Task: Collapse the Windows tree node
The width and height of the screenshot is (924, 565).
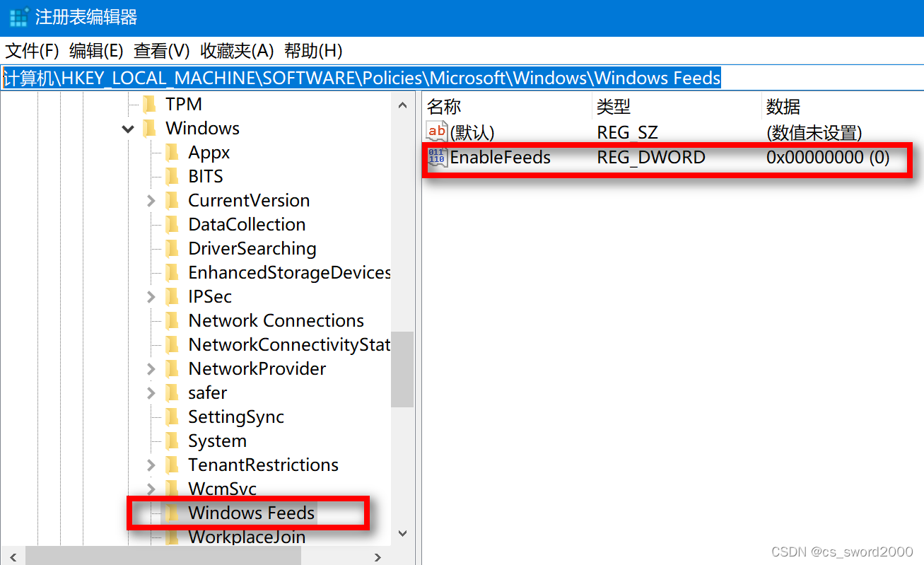Action: tap(128, 129)
